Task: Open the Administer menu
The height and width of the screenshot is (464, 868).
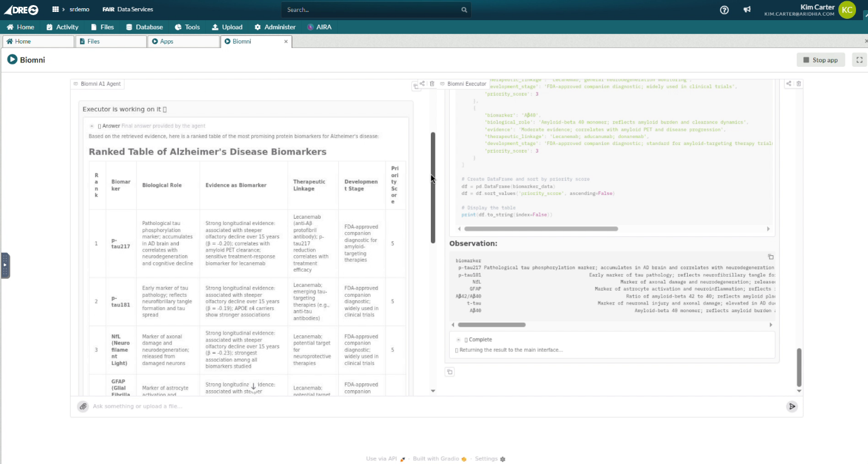Action: [x=275, y=27]
